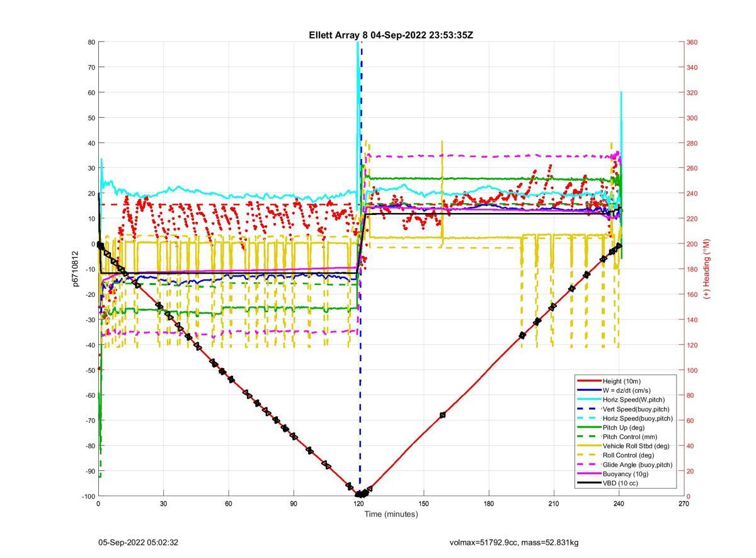The image size is (756, 558).
Task: Click the x-axis tick label "30"
Action: pyautogui.click(x=163, y=504)
